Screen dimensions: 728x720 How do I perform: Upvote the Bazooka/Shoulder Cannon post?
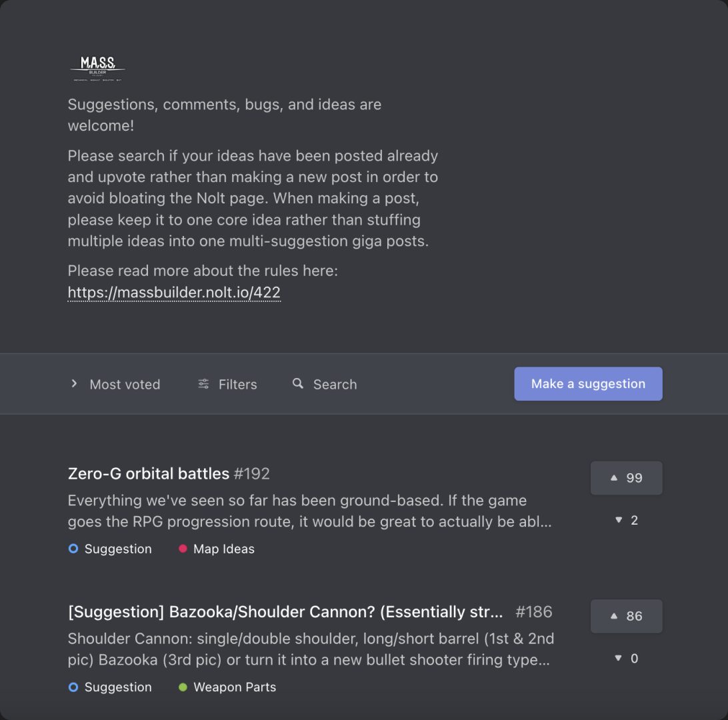point(626,616)
